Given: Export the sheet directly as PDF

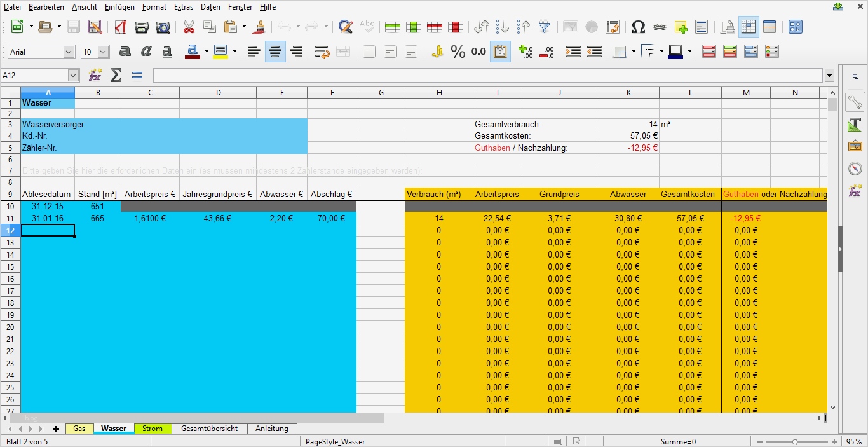Looking at the screenshot, I should [x=121, y=27].
